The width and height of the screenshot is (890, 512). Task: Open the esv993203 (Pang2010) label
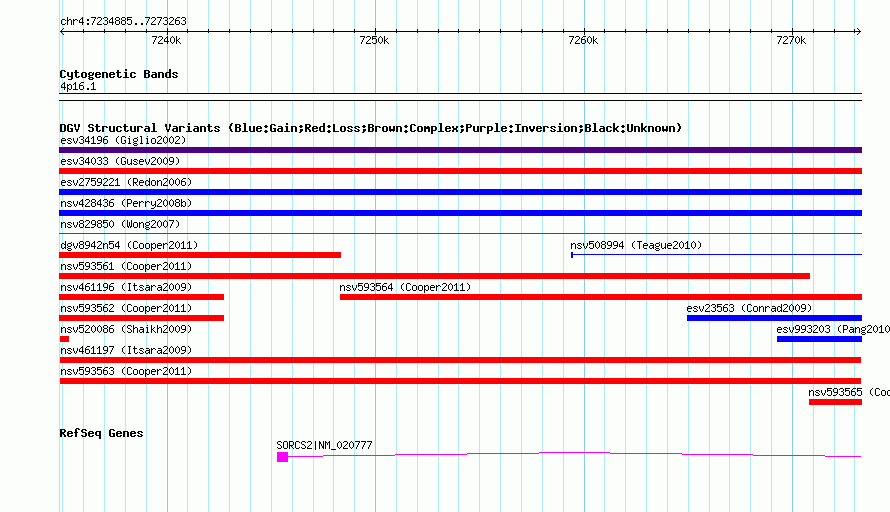click(x=833, y=329)
